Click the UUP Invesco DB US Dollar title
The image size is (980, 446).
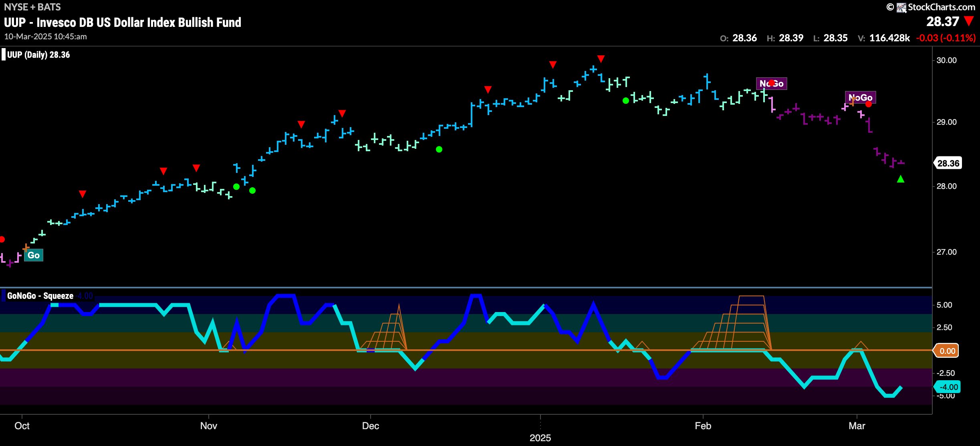click(x=123, y=22)
